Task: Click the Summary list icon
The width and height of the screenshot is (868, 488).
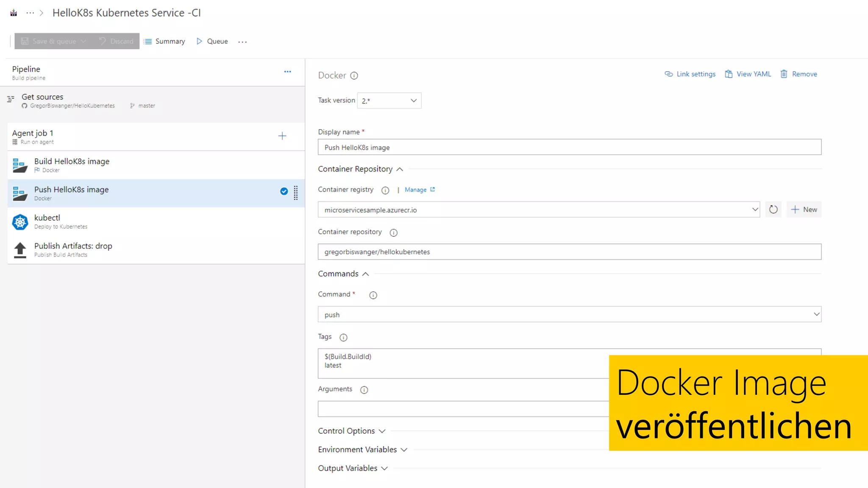Action: pos(148,41)
